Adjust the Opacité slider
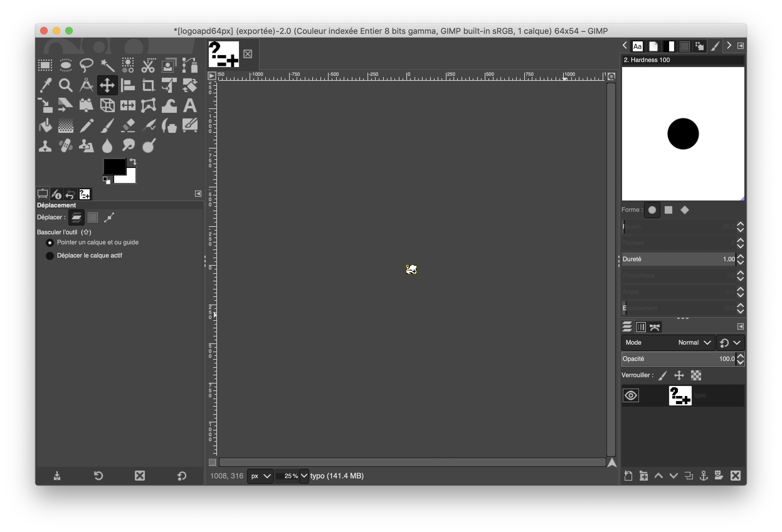 (678, 359)
